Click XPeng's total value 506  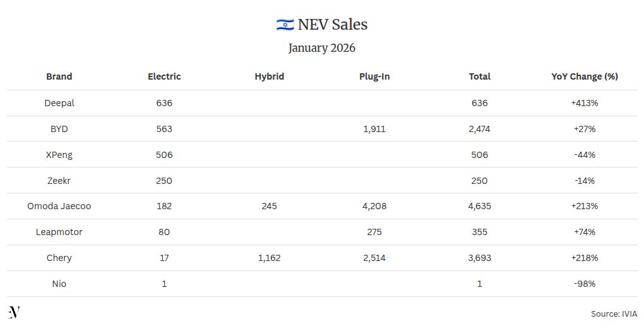coord(480,155)
